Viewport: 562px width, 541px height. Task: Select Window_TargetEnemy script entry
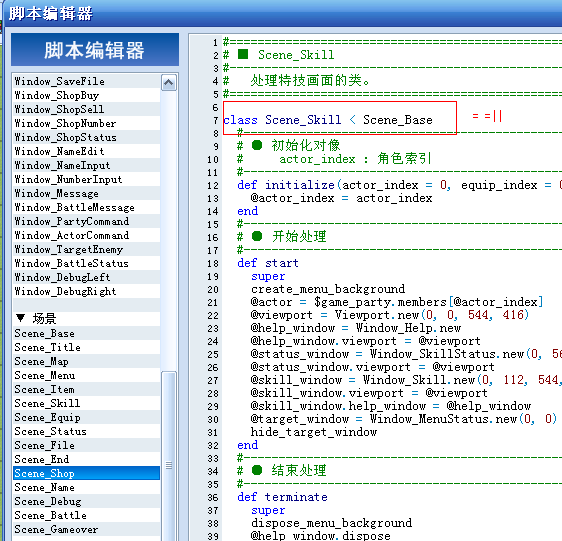pyautogui.click(x=86, y=249)
